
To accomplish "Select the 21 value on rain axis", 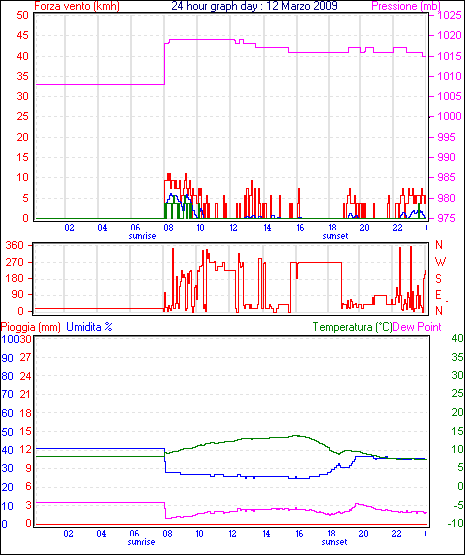I will coord(25,394).
